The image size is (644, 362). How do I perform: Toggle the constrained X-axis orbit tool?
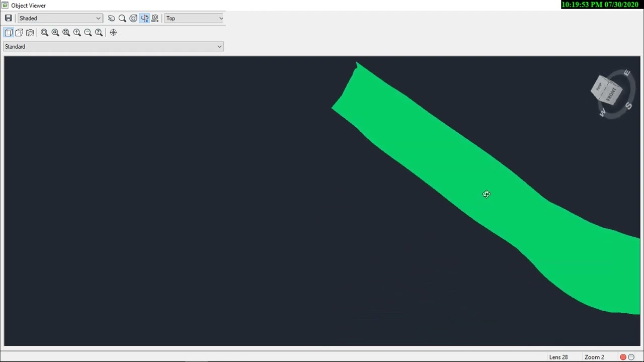point(144,18)
